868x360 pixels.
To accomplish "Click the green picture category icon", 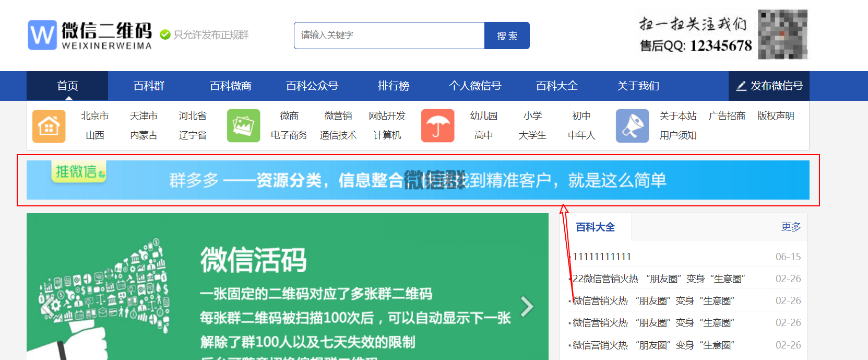I will 243,126.
